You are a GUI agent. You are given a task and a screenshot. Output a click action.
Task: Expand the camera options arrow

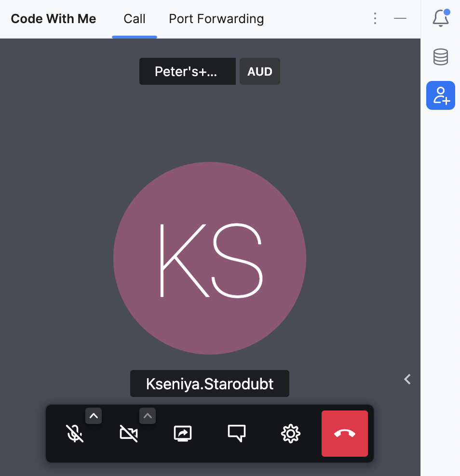click(x=148, y=416)
